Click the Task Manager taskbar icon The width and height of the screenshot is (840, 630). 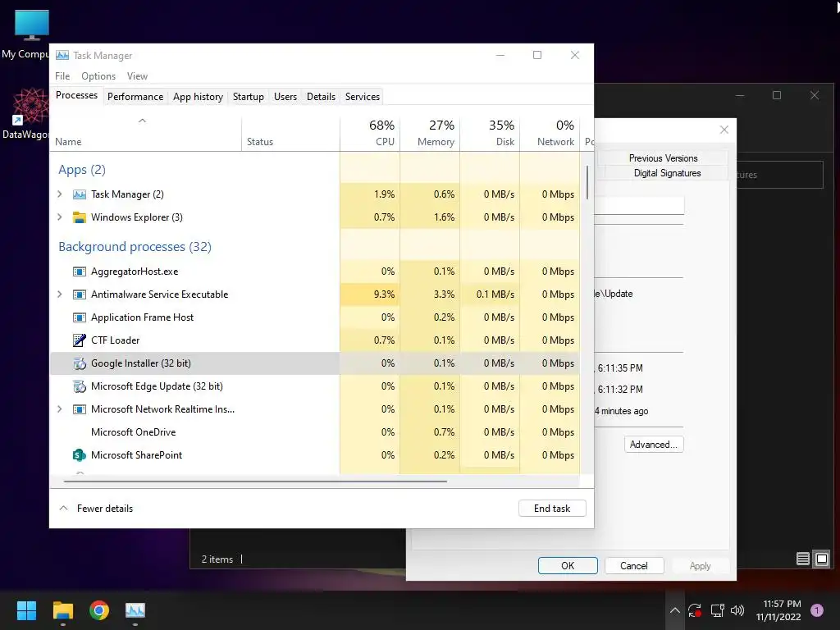(x=135, y=610)
